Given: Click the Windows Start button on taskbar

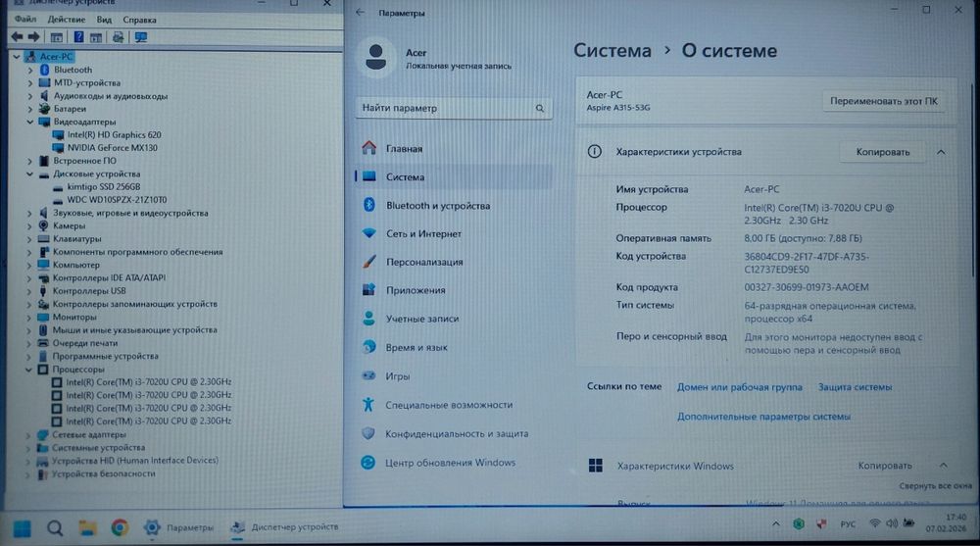Looking at the screenshot, I should click(x=22, y=528).
